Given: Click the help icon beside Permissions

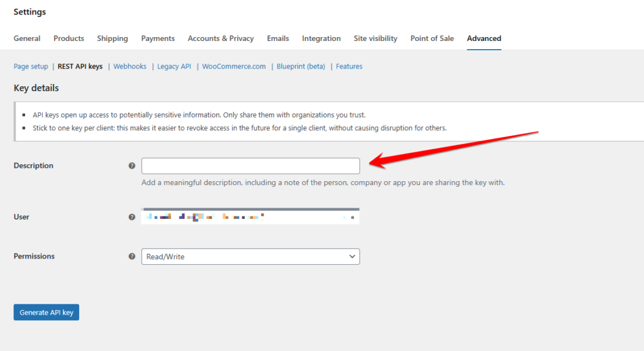Looking at the screenshot, I should 132,257.
